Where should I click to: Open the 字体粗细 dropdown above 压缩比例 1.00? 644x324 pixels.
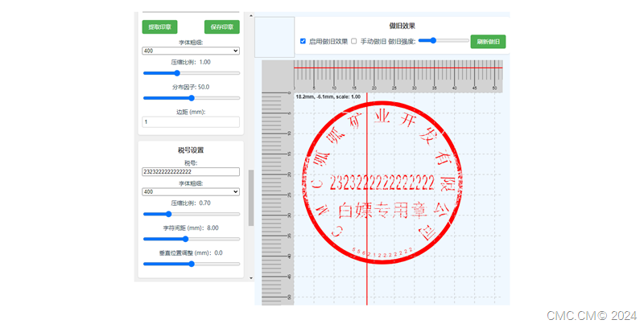coord(191,51)
